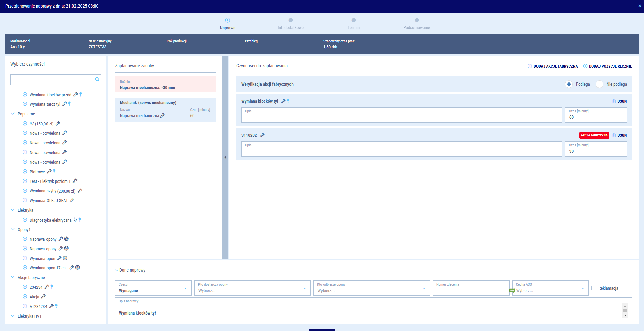The width and height of the screenshot is (644, 331).
Task: Add Wymiana opon 17 cali with plus icon
Action: pyautogui.click(x=25, y=268)
